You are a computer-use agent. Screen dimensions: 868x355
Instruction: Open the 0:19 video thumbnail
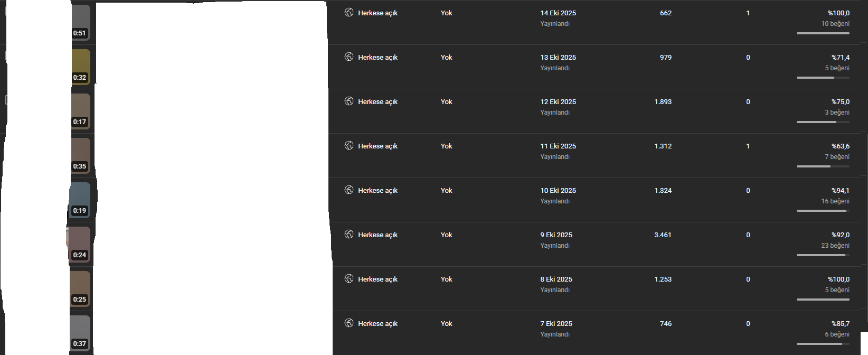coord(80,200)
